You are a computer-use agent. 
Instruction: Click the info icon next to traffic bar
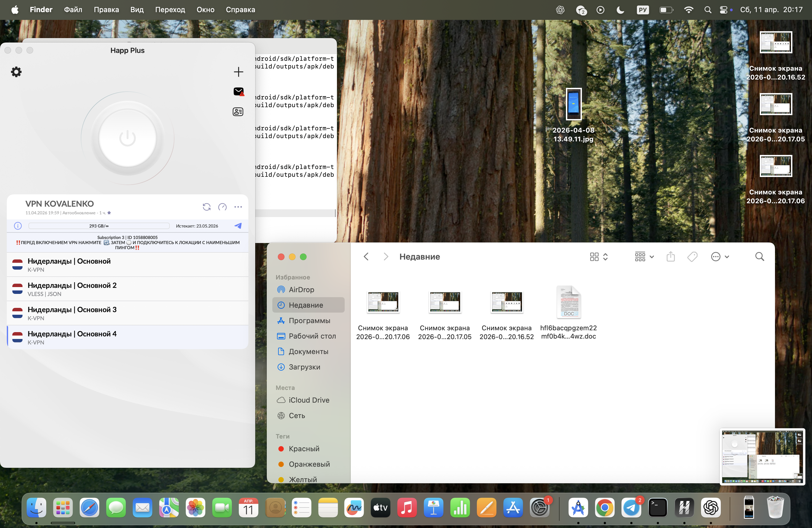pos(18,225)
